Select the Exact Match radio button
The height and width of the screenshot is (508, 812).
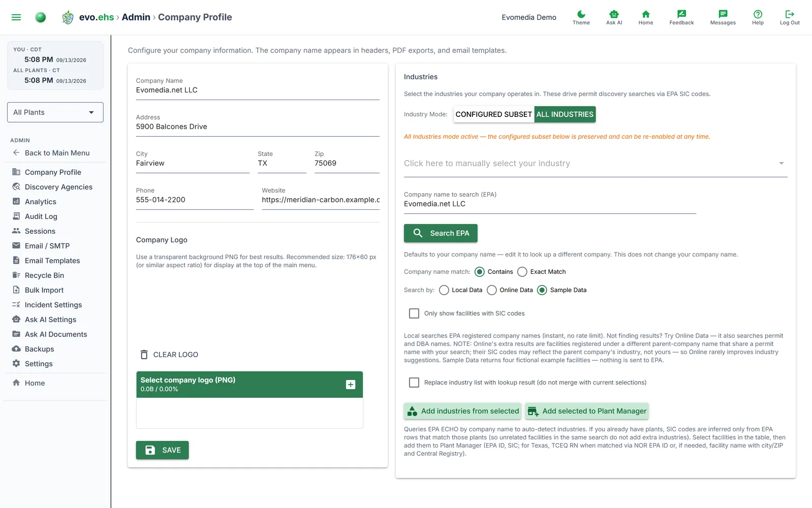pos(522,272)
